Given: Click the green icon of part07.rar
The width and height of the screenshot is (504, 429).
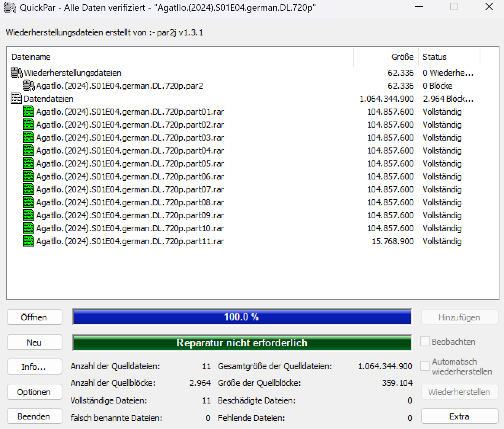Looking at the screenshot, I should (29, 189).
